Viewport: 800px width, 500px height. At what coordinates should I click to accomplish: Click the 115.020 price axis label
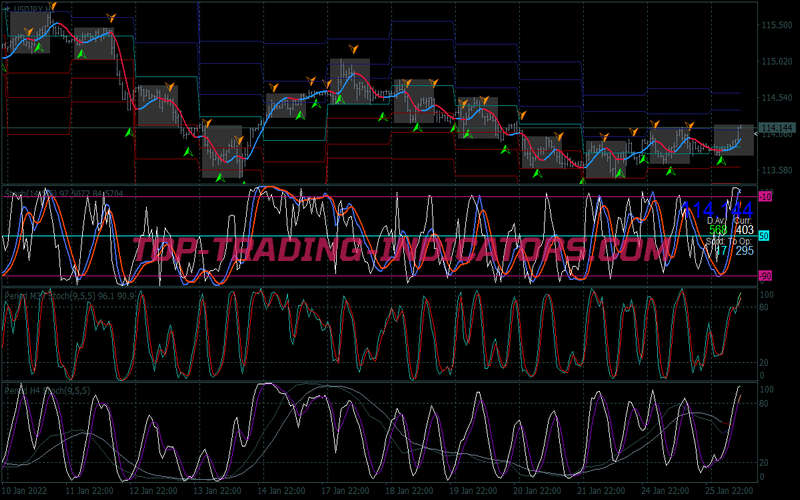[x=777, y=61]
